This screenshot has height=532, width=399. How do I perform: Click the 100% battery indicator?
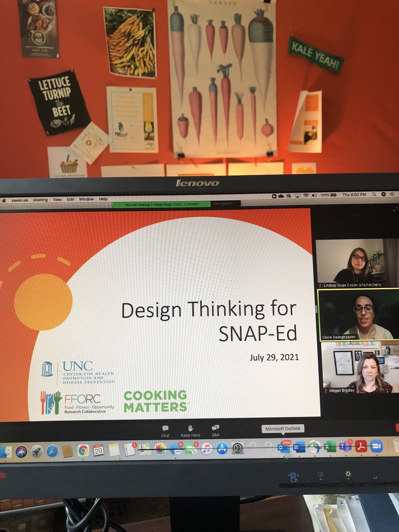(329, 195)
